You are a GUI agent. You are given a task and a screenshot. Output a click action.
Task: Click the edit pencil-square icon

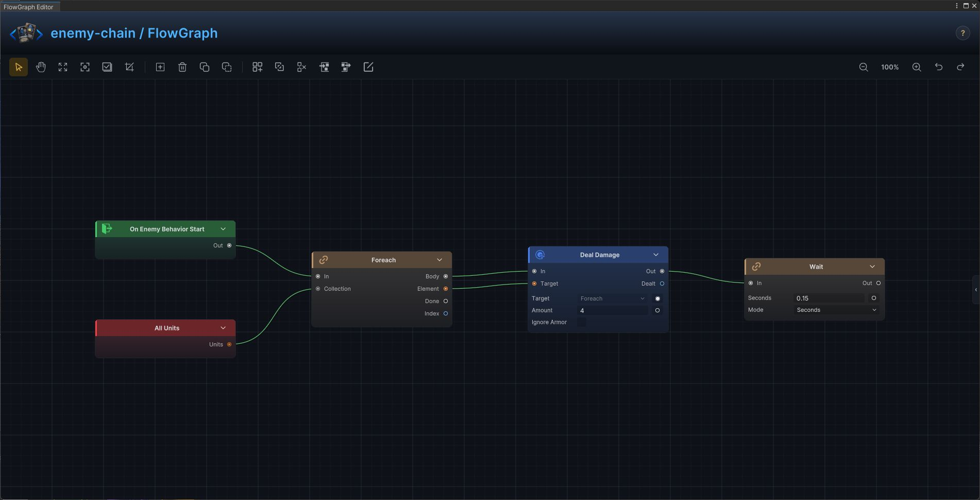coord(368,67)
